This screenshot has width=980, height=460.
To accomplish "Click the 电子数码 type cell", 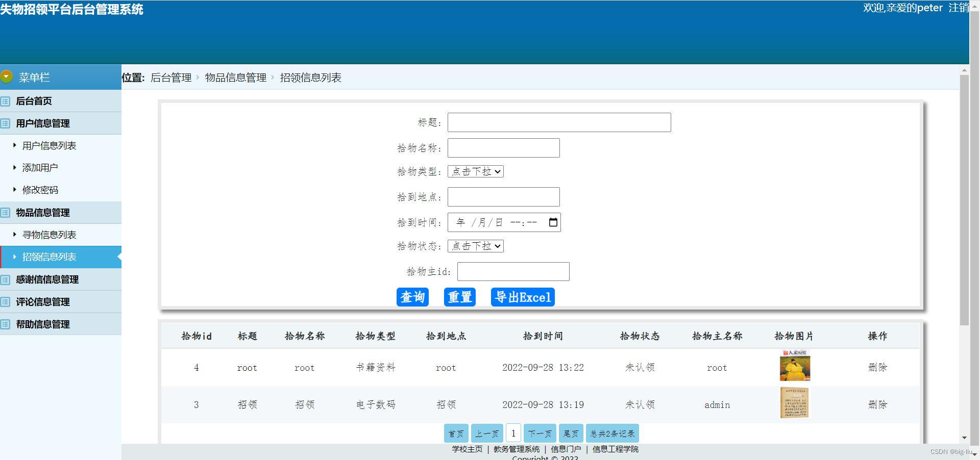I will tap(376, 404).
